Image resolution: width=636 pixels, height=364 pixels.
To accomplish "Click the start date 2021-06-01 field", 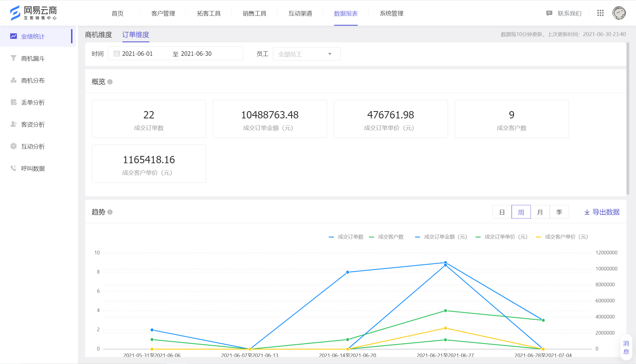I will [137, 54].
